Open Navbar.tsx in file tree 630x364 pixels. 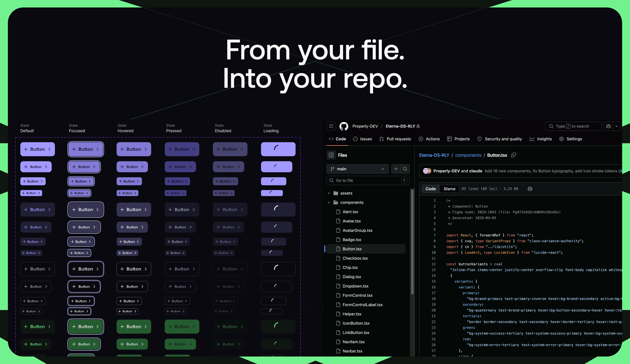352,351
